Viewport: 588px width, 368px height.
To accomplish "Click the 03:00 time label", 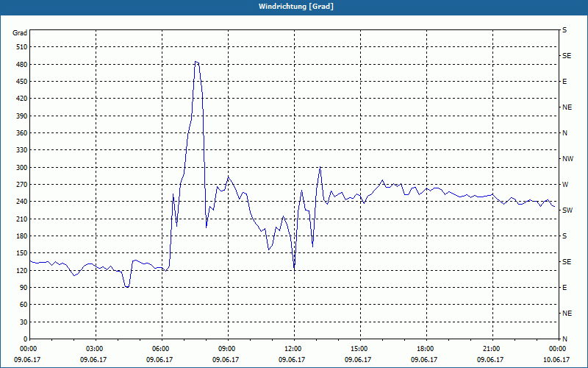I will [94, 349].
